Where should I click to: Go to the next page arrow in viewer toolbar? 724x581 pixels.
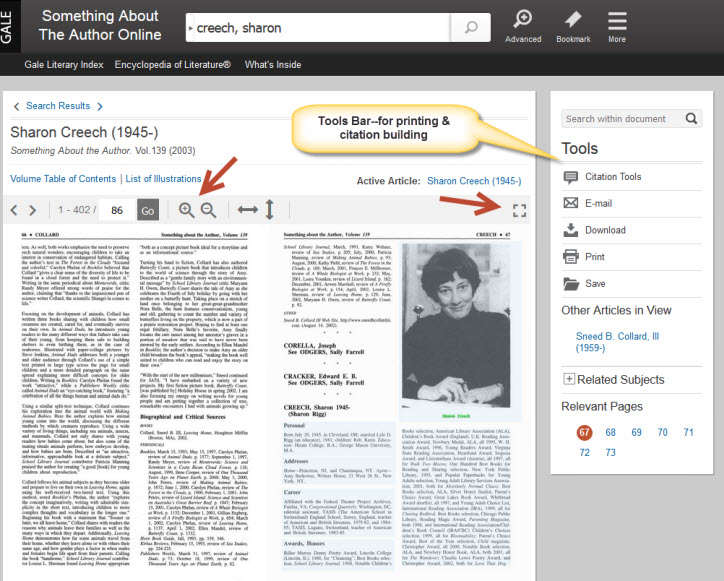32,210
